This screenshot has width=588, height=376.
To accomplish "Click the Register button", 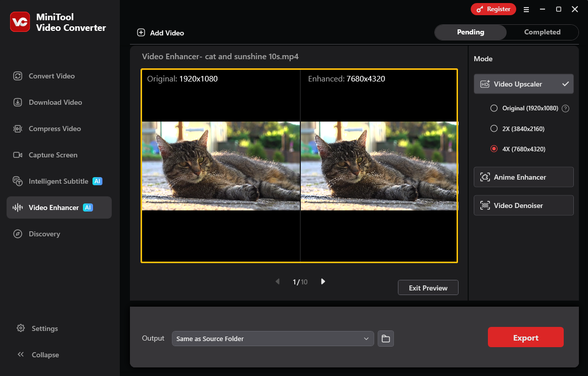I will [x=493, y=9].
